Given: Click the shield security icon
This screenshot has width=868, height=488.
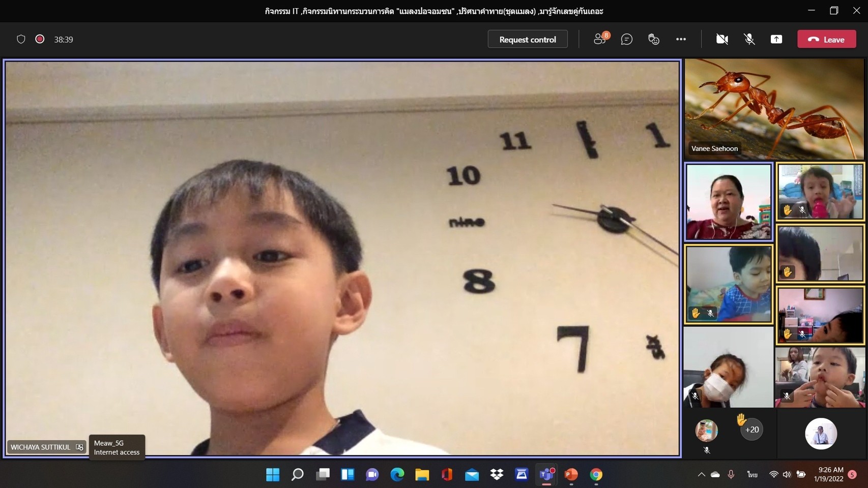Looking at the screenshot, I should coord(21,39).
